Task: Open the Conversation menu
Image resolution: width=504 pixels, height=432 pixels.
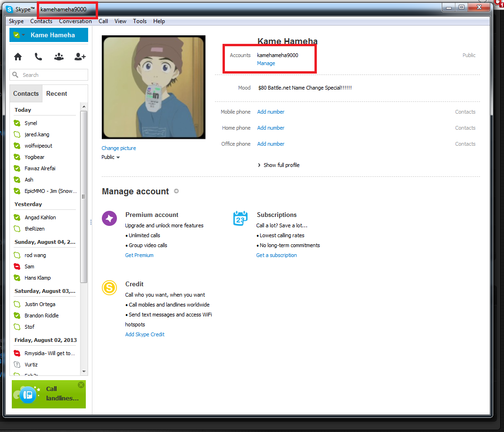Action: (75, 21)
